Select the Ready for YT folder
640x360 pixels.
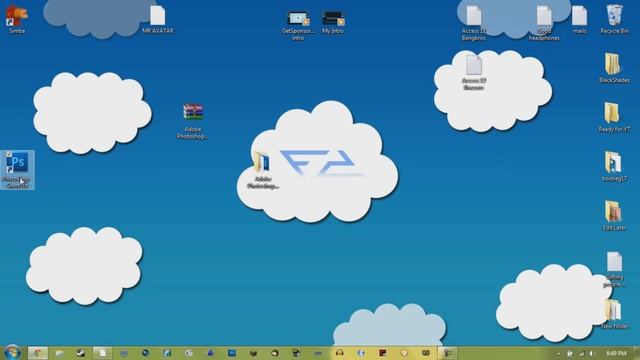click(x=614, y=117)
